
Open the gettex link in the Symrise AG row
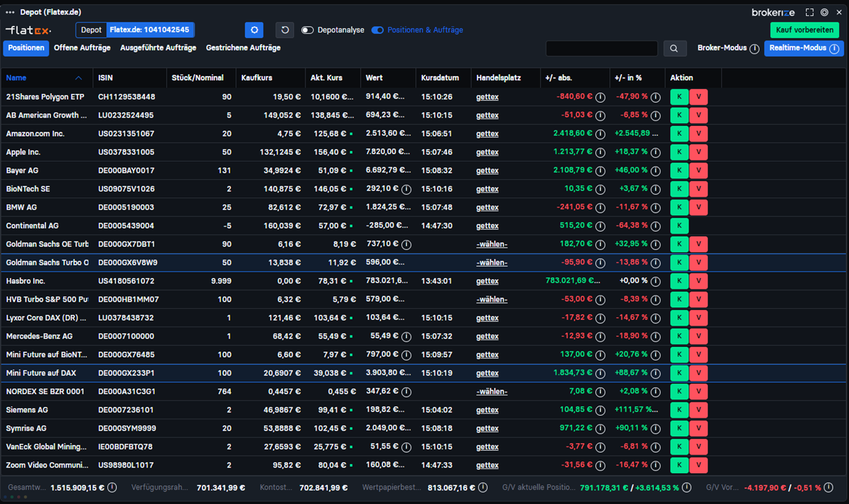coord(488,428)
